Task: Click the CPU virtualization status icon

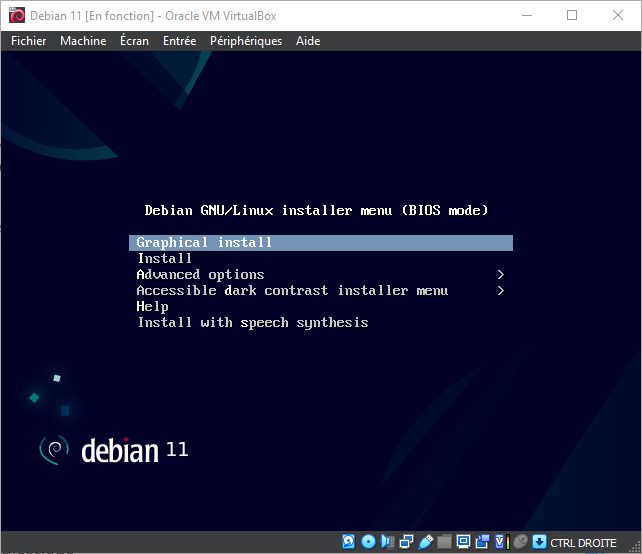Action: [502, 542]
